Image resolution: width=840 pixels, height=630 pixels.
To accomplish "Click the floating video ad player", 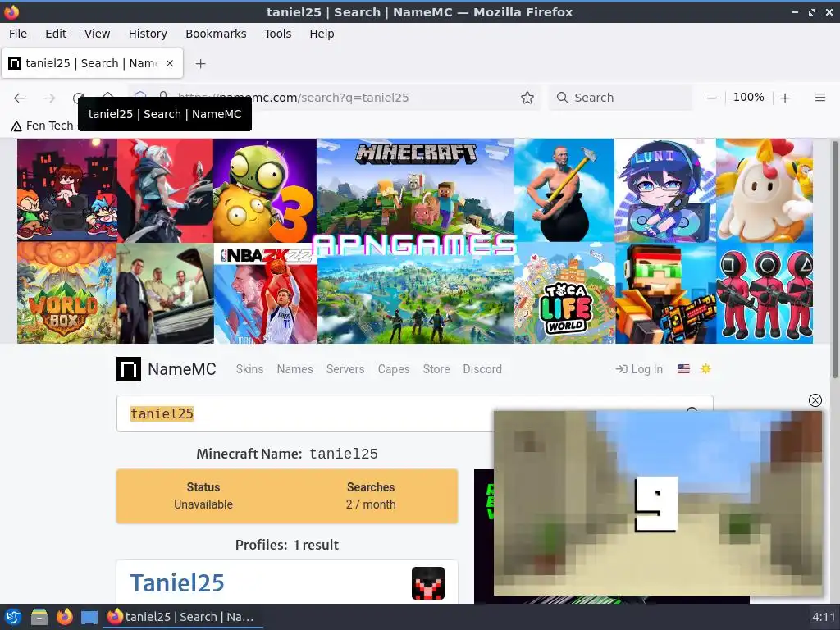I will click(x=658, y=503).
